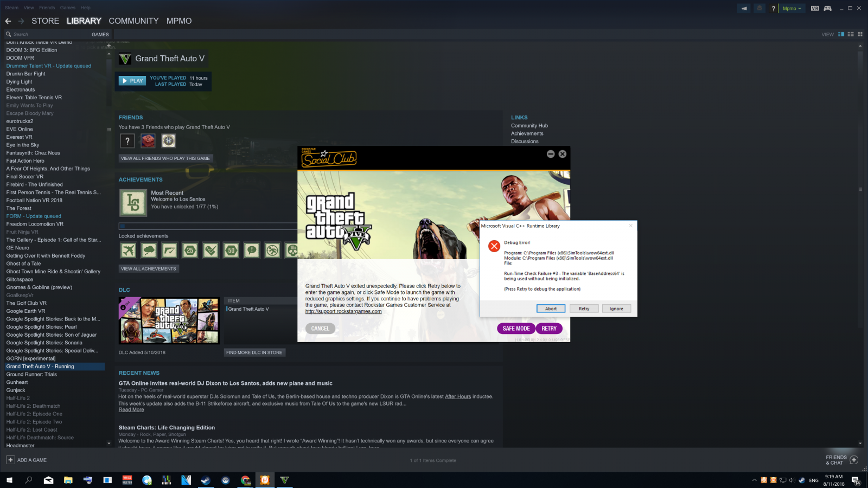Click Retry in the Debug Error dialog

(x=584, y=309)
